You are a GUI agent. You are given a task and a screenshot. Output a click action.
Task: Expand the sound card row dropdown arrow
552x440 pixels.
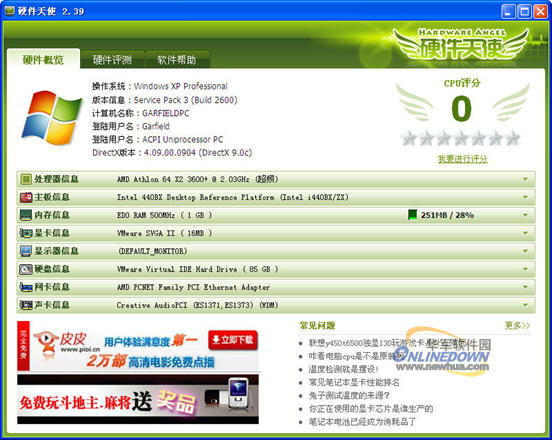tap(525, 305)
